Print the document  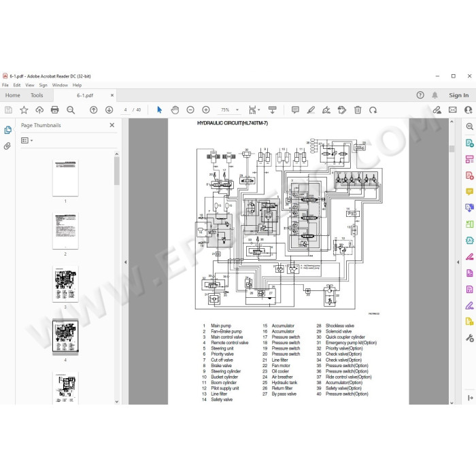pos(54,110)
